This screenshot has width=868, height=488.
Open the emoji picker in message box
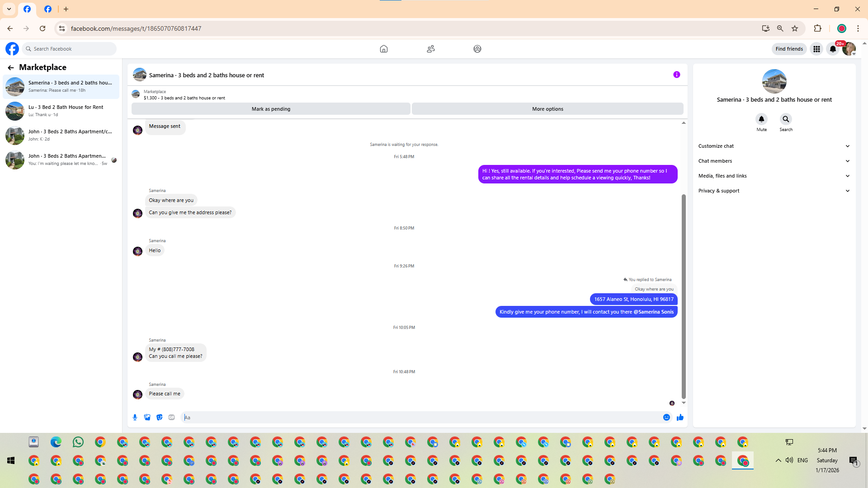point(666,418)
